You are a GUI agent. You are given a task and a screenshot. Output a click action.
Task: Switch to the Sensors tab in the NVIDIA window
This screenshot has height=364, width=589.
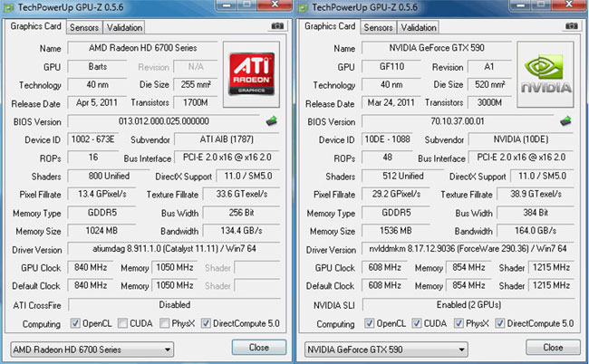[378, 27]
